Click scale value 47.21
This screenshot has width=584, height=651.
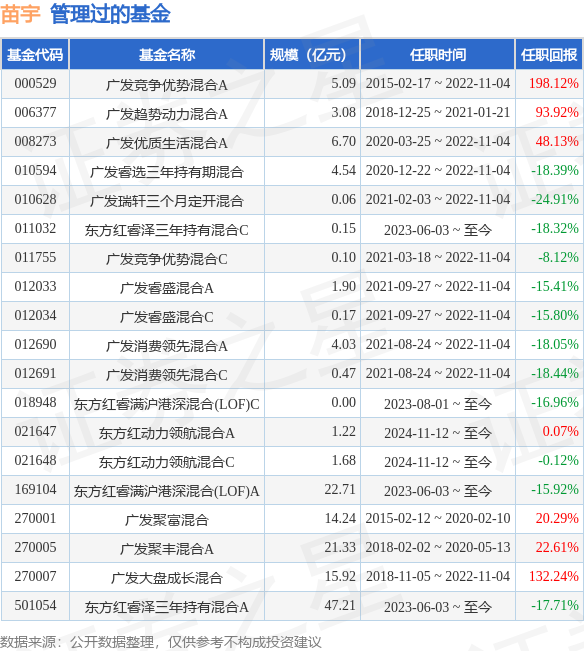point(340,606)
